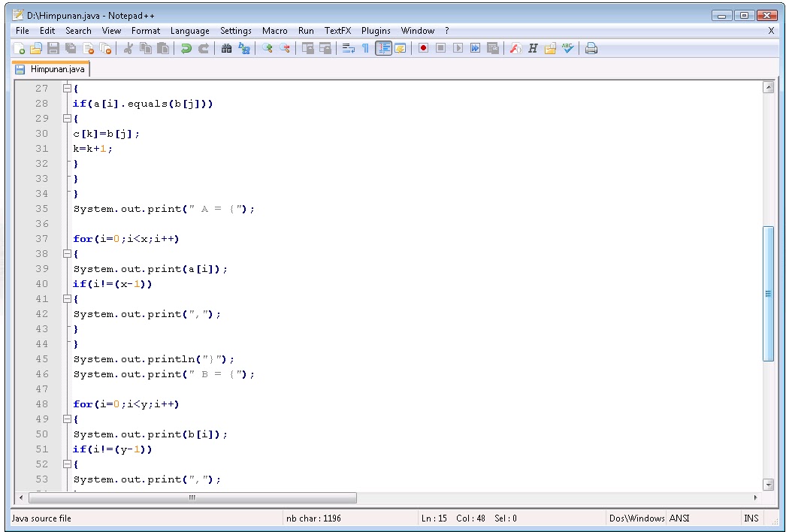Open User Defined Language dialog icon
786x532 pixels.
401,48
